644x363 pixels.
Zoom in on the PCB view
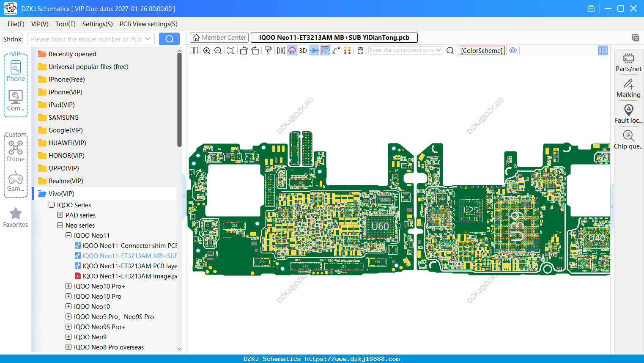(207, 50)
